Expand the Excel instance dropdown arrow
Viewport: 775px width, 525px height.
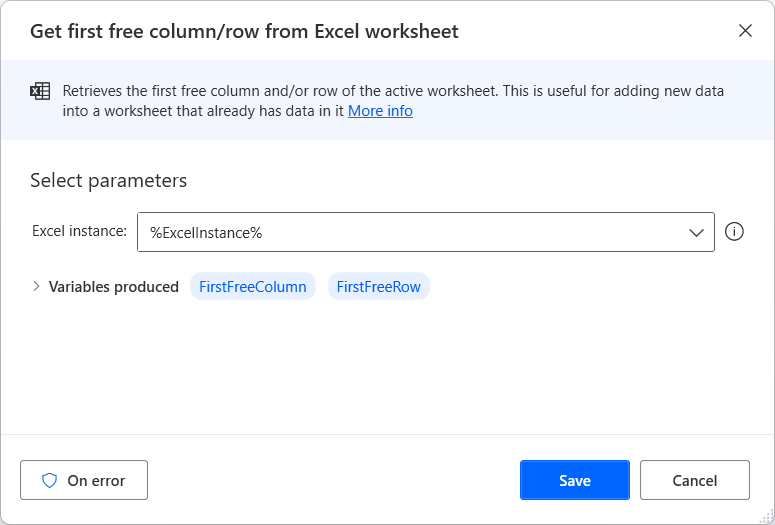(697, 232)
